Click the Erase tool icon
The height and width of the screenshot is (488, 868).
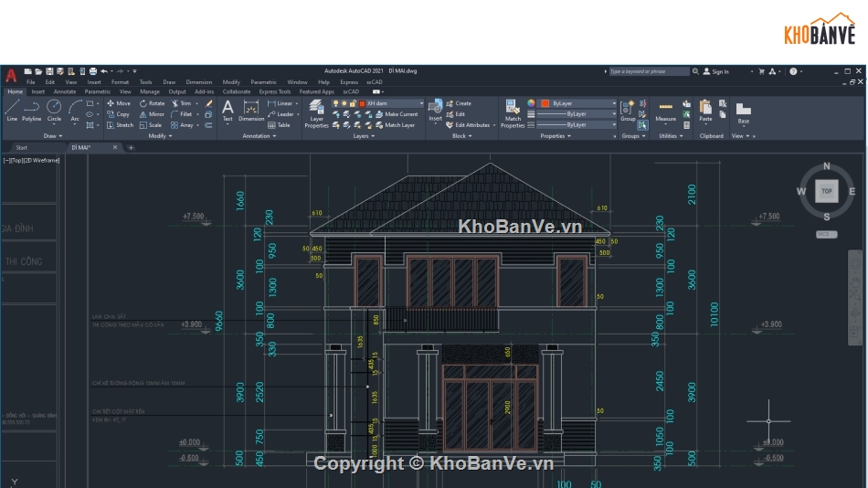click(x=208, y=103)
